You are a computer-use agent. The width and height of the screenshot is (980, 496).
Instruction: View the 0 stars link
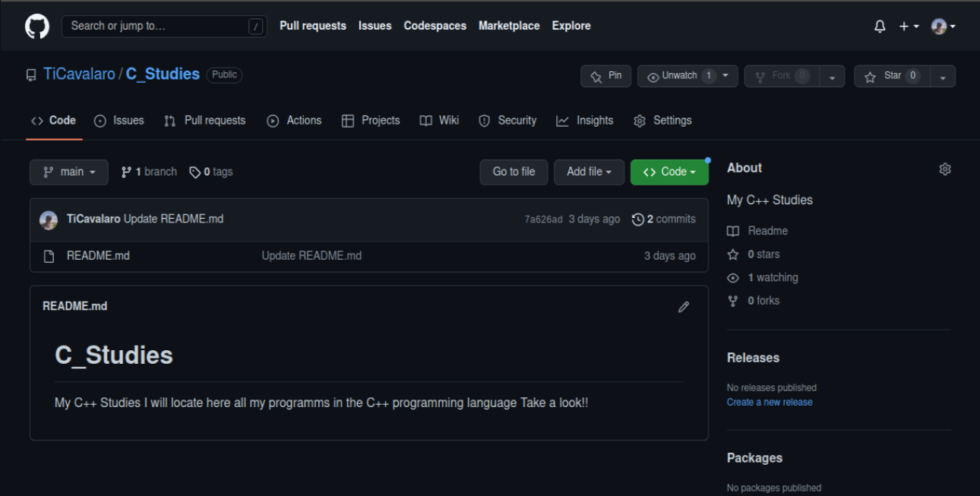tap(763, 254)
